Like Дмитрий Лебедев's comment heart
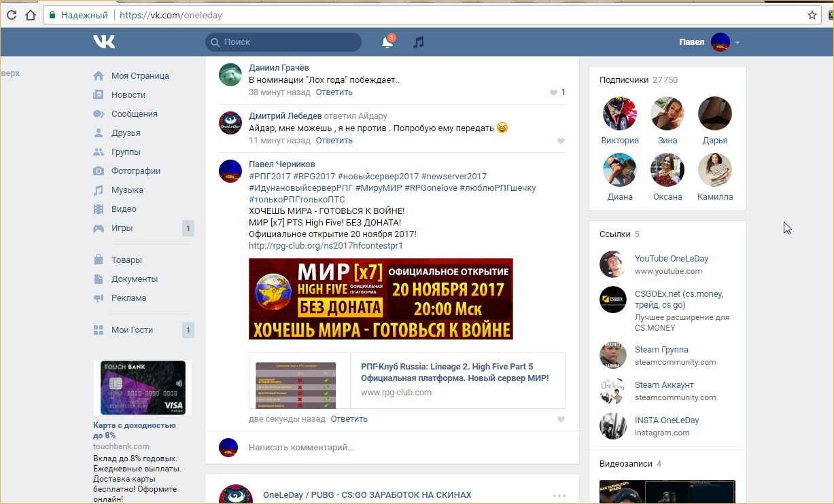 561,141
